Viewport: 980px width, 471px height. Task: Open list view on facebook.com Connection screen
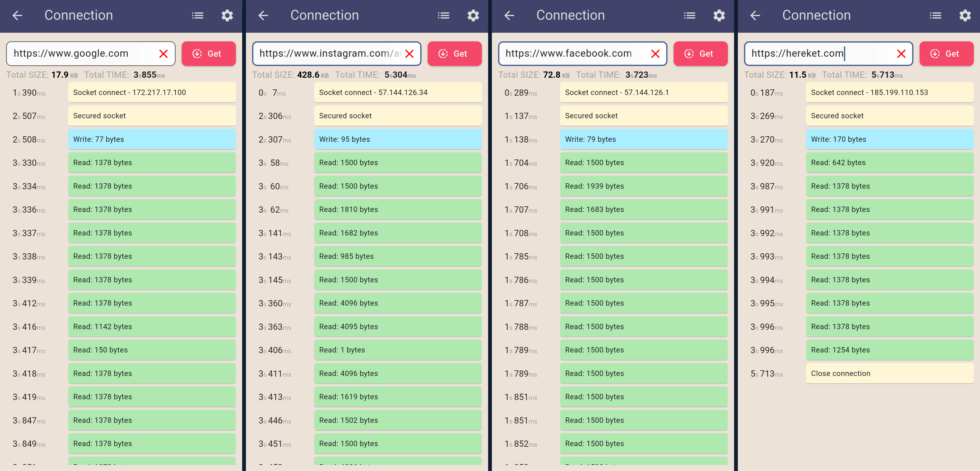(689, 16)
